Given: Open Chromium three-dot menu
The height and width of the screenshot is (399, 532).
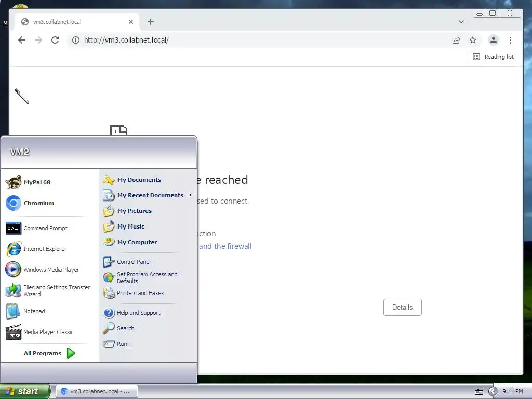Looking at the screenshot, I should pos(510,40).
